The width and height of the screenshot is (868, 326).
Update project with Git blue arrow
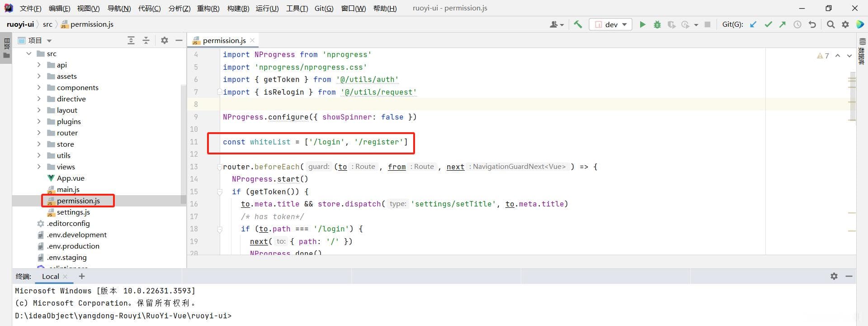click(x=753, y=24)
